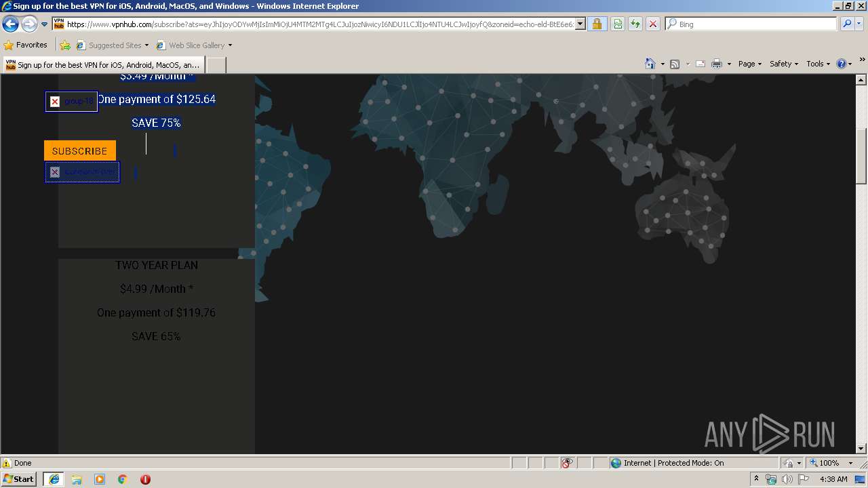The image size is (868, 488).
Task: Show hidden system tray icons
Action: (756, 479)
